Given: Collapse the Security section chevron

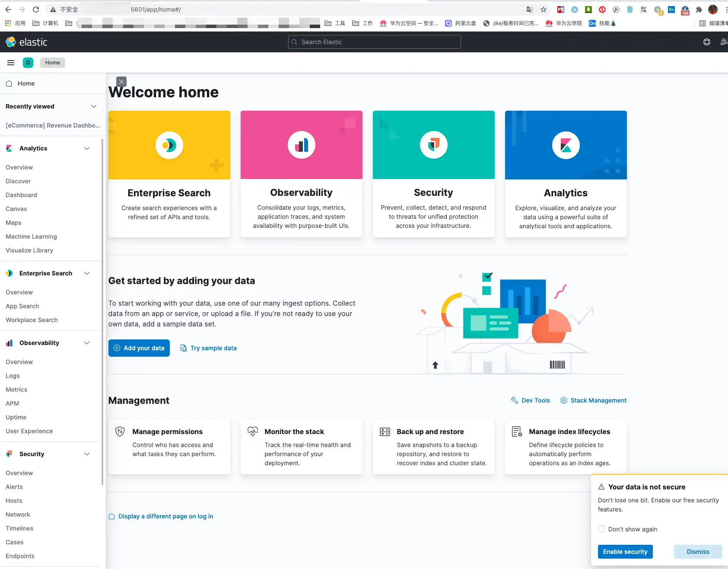Looking at the screenshot, I should click(x=87, y=454).
